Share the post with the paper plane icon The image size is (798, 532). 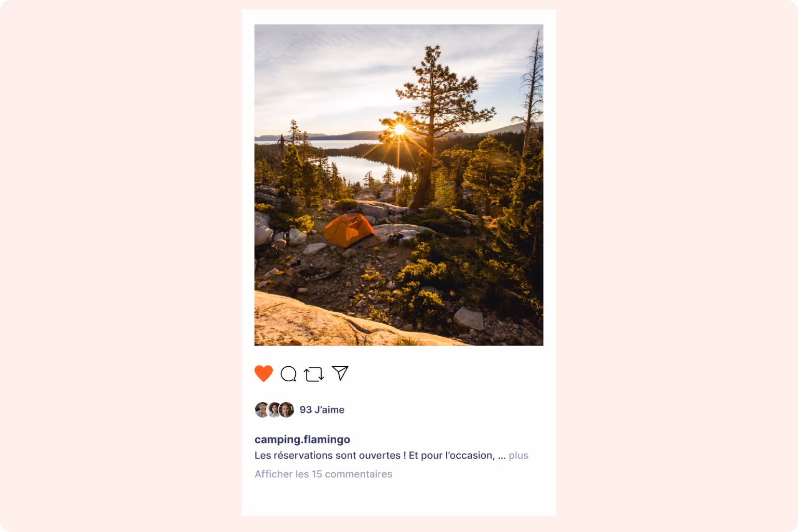[x=340, y=373]
